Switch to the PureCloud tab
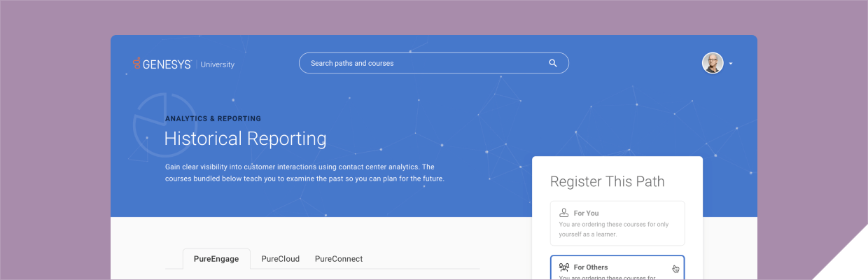Viewport: 868px width, 280px height. click(280, 259)
